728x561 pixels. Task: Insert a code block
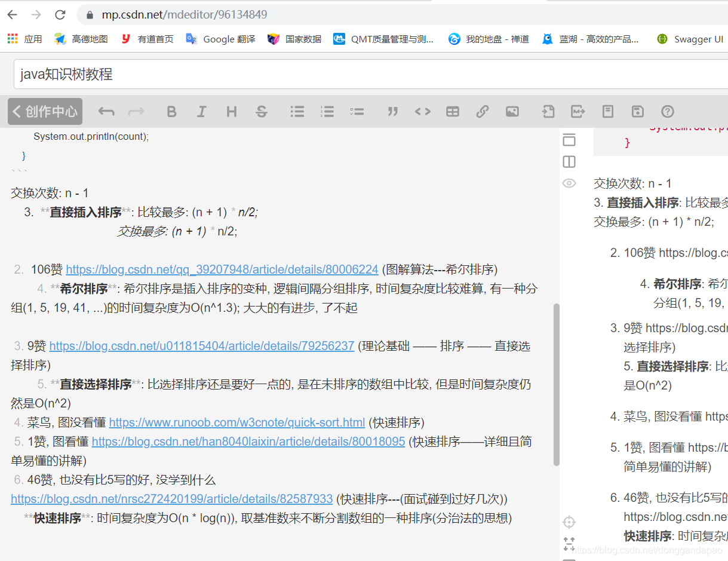click(423, 111)
